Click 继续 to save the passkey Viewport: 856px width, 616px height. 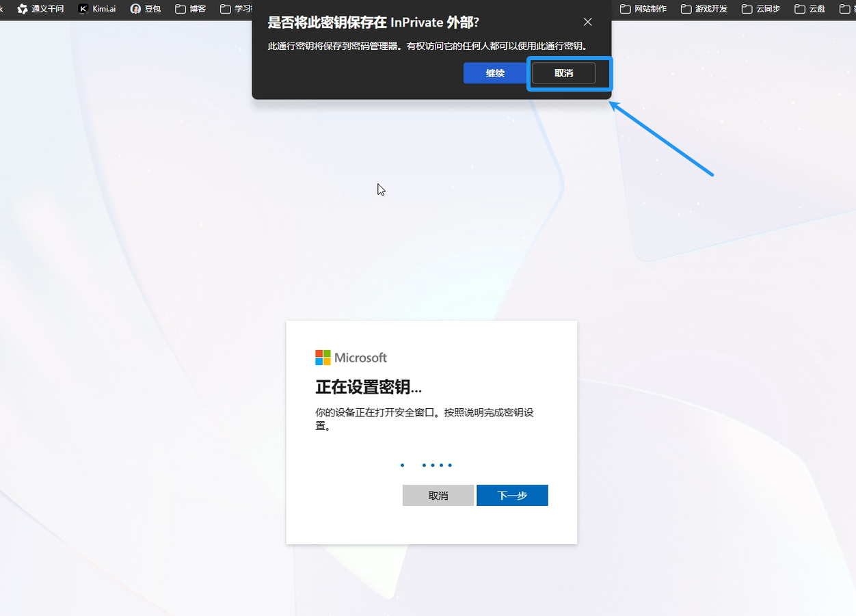coord(495,73)
